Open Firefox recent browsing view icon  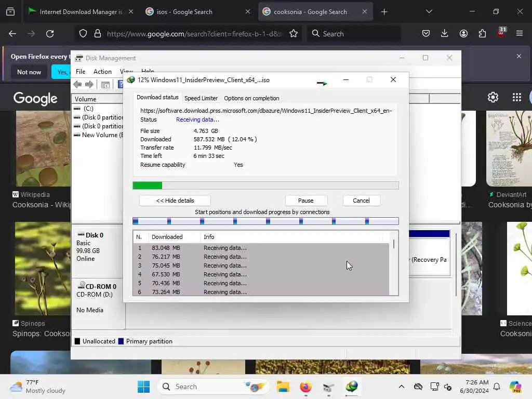tap(10, 12)
